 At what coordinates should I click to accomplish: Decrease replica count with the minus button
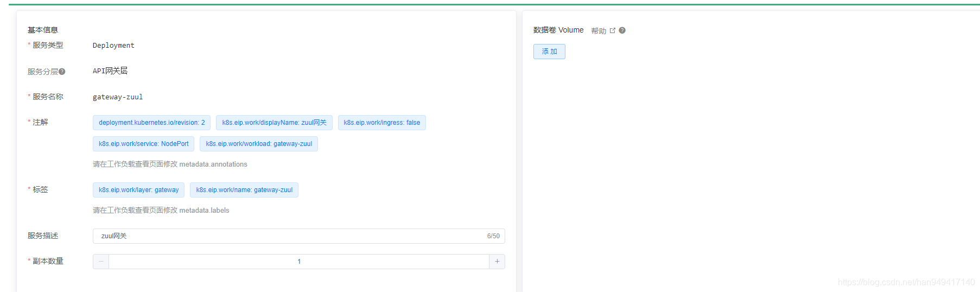click(x=101, y=262)
